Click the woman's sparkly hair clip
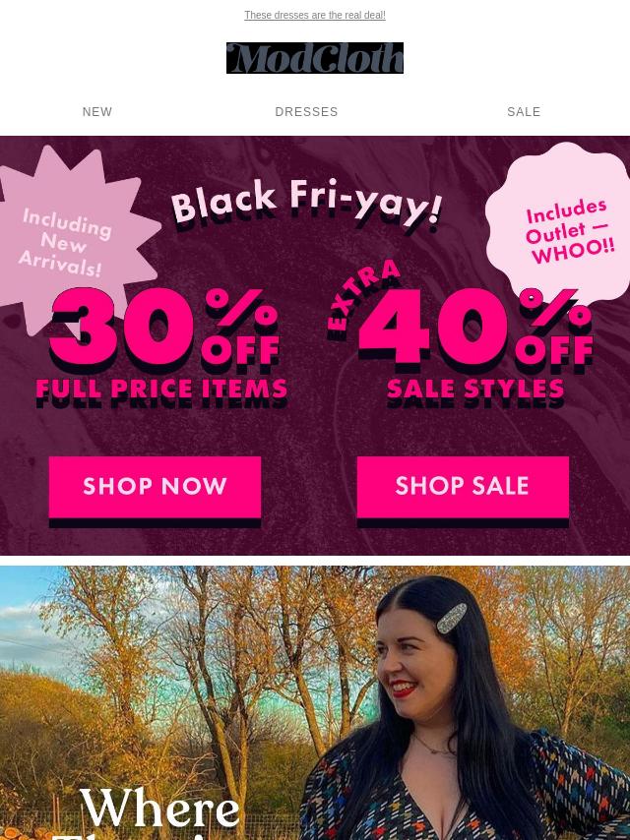This screenshot has width=630, height=840. tap(452, 618)
